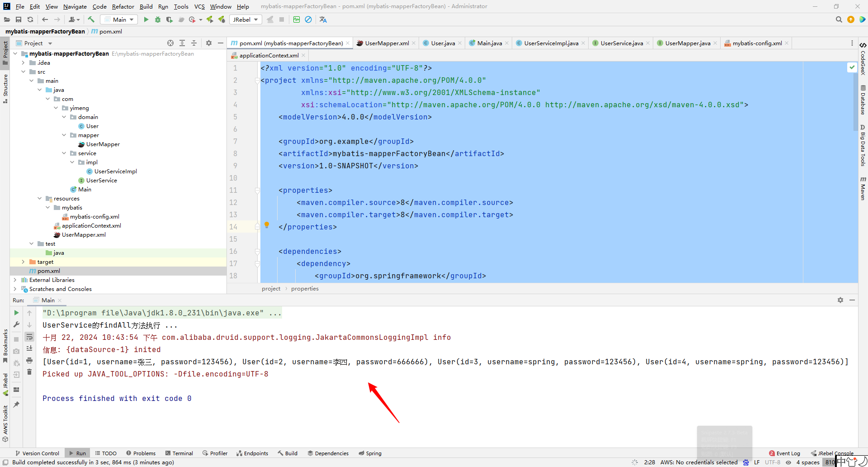
Task: Open the Navigate menu
Action: pyautogui.click(x=75, y=6)
